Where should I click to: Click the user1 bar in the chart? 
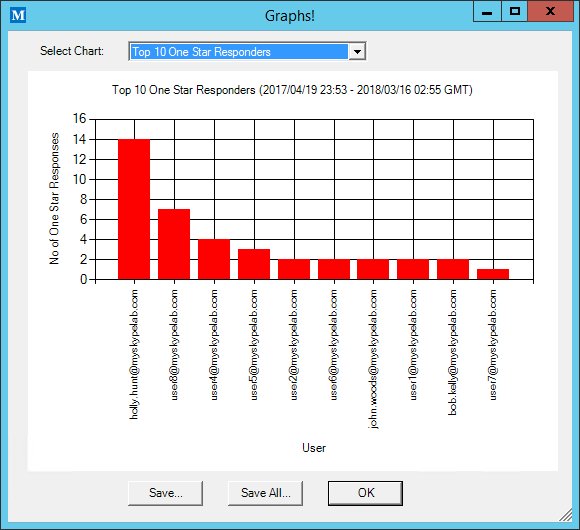413,269
